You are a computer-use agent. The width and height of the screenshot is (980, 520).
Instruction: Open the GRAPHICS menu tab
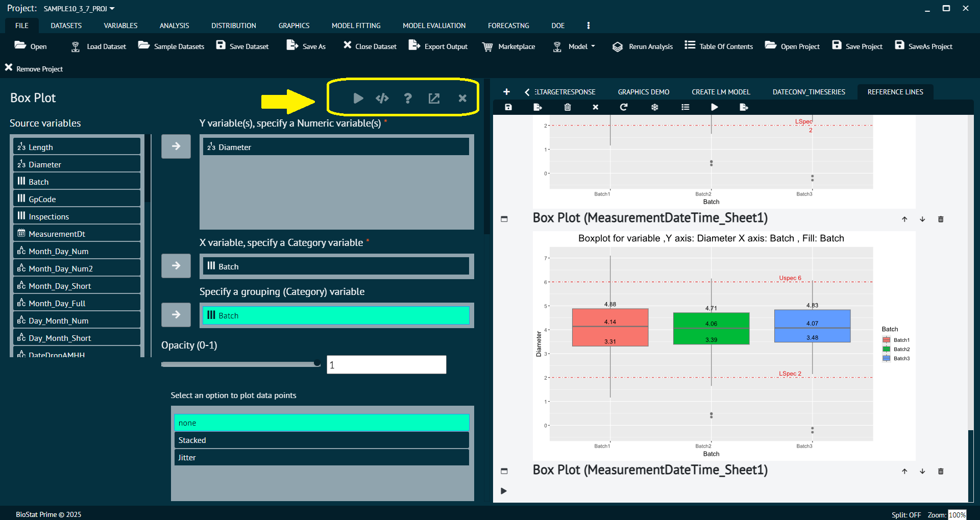point(293,26)
